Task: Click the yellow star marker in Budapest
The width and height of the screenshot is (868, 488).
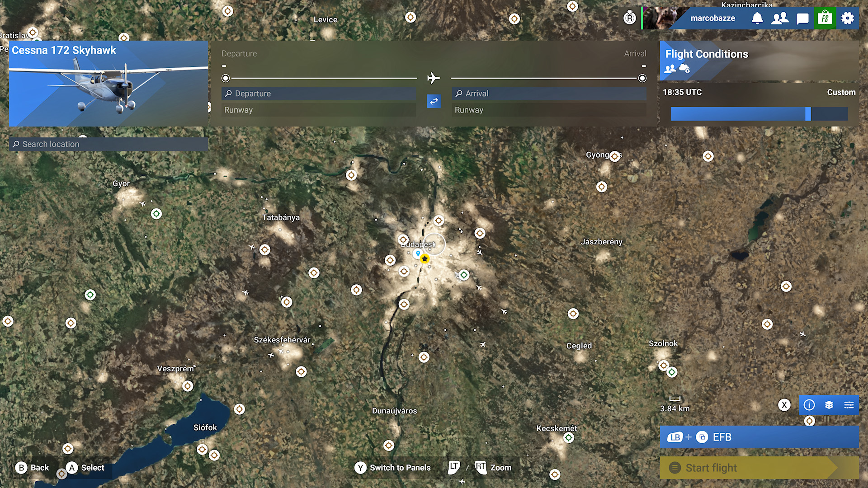Action: pyautogui.click(x=425, y=259)
